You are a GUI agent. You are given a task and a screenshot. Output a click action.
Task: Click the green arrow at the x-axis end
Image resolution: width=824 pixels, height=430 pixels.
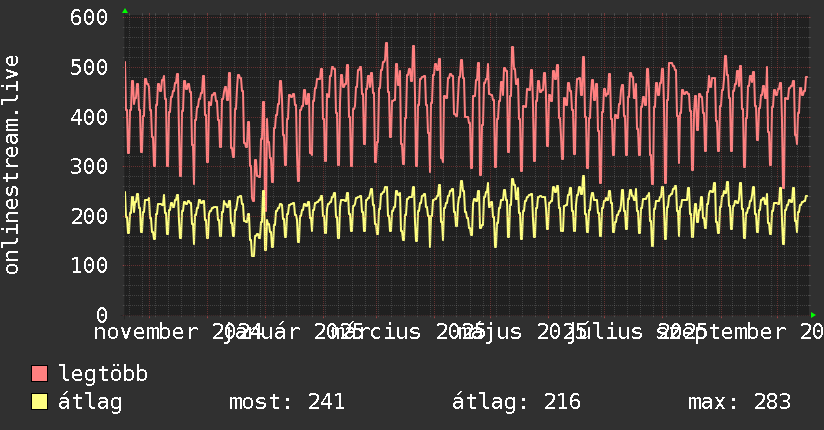pyautogui.click(x=813, y=315)
